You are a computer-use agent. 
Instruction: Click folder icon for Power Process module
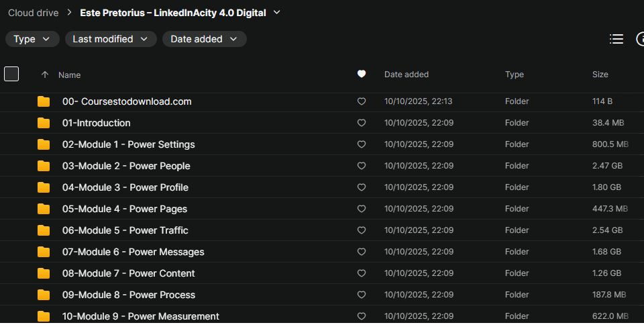pyautogui.click(x=44, y=295)
